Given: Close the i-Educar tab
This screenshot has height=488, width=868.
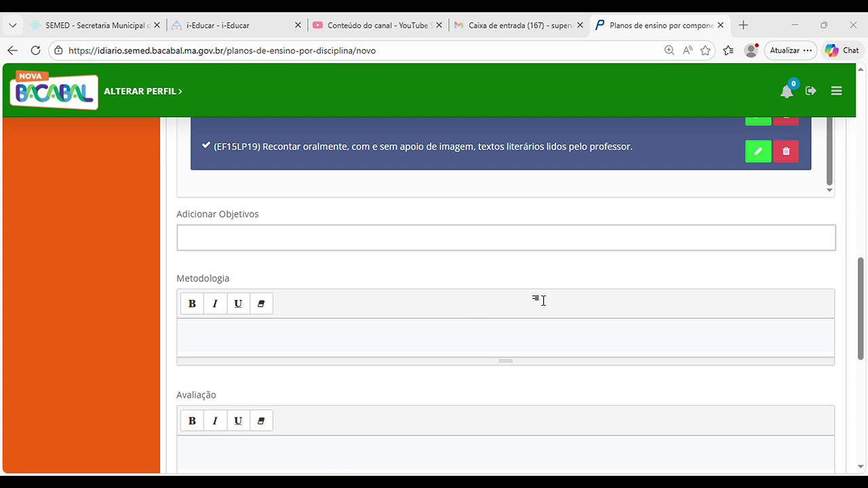Looking at the screenshot, I should pyautogui.click(x=298, y=25).
